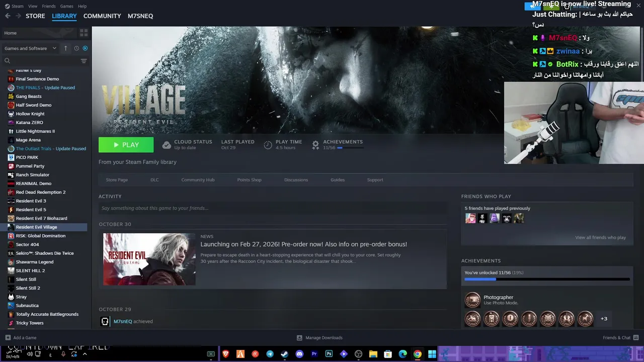The width and height of the screenshot is (644, 362).
Task: Open the goat achievement icon
Action: [585, 318]
